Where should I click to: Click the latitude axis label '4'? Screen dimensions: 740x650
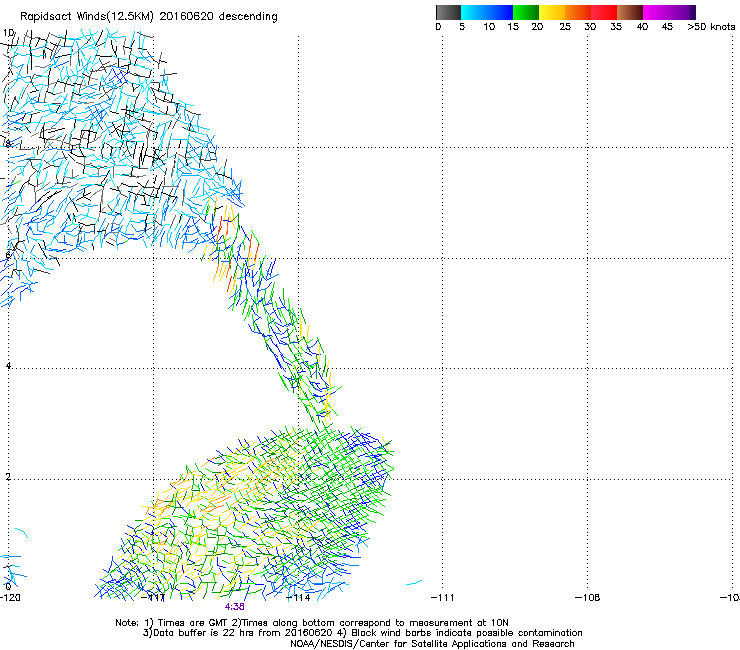click(8, 366)
